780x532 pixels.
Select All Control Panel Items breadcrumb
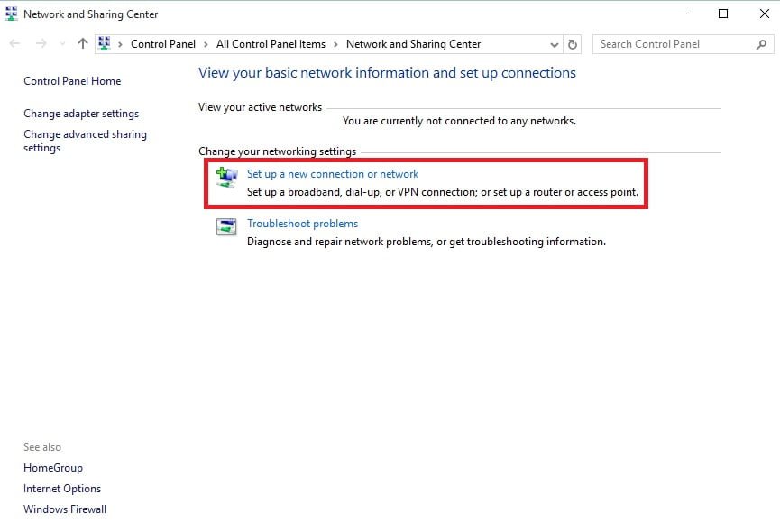(x=271, y=44)
